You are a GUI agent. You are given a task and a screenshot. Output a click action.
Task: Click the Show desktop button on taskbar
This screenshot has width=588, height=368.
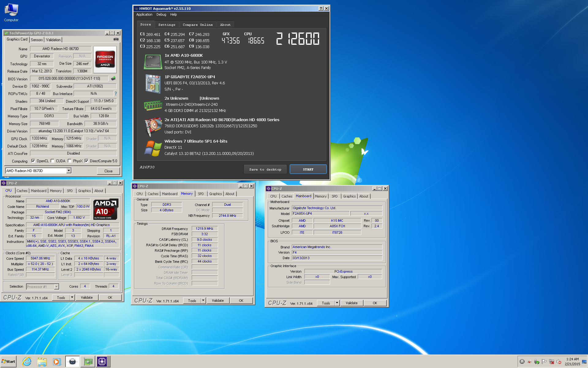[585, 362]
